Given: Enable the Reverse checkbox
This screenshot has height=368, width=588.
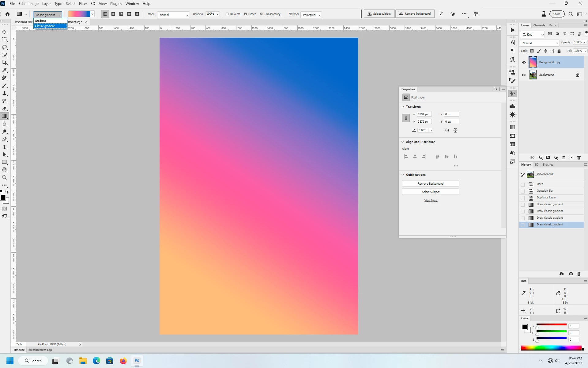Looking at the screenshot, I should point(228,14).
